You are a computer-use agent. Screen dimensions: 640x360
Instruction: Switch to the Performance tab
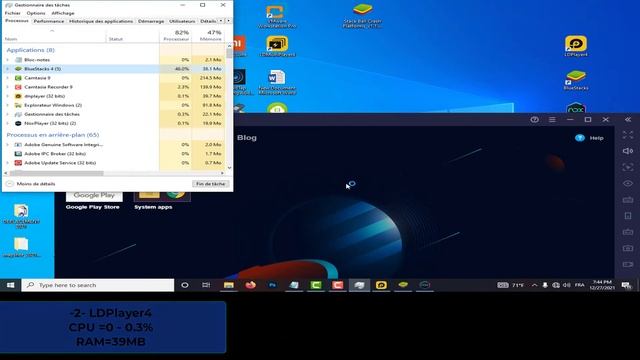coord(49,21)
